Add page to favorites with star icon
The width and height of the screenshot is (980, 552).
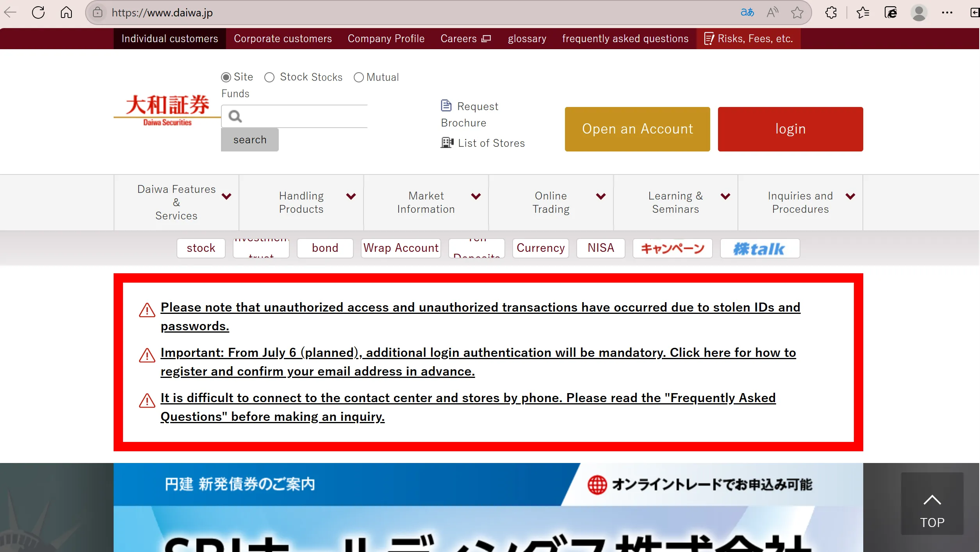(797, 12)
